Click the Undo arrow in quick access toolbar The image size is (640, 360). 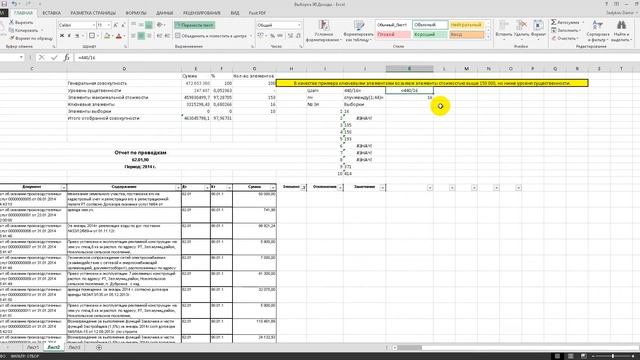[x=14, y=4]
